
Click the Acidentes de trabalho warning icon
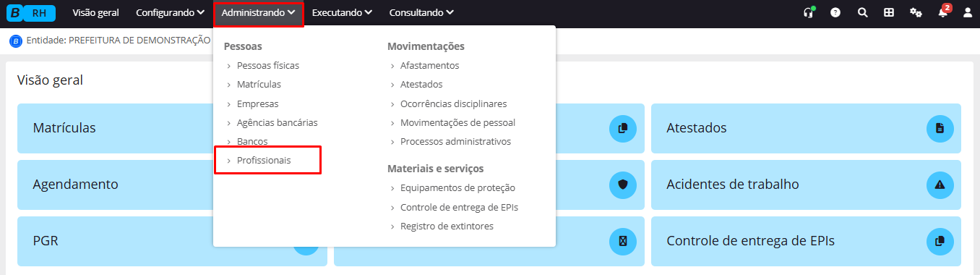(940, 185)
